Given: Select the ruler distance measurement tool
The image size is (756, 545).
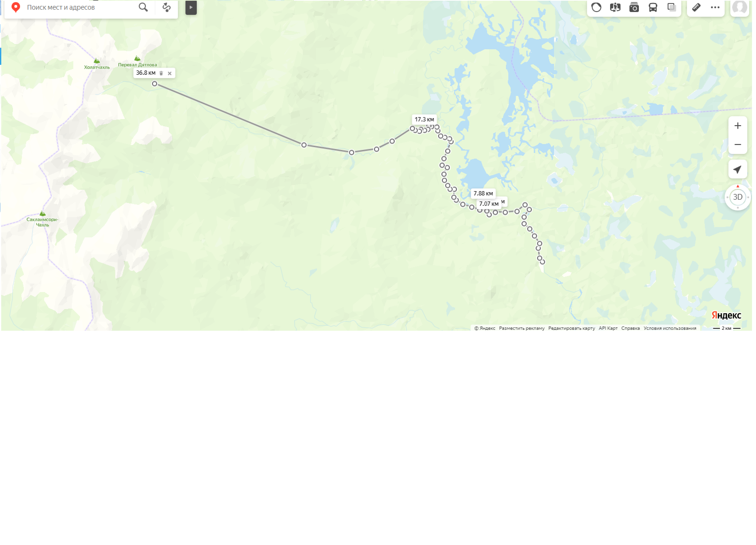Looking at the screenshot, I should (x=697, y=7).
